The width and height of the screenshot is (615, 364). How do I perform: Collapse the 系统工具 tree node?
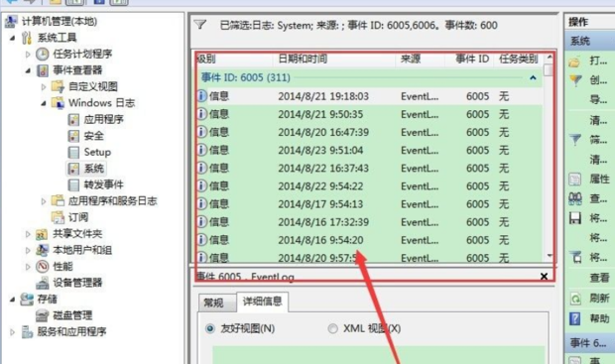click(x=13, y=38)
